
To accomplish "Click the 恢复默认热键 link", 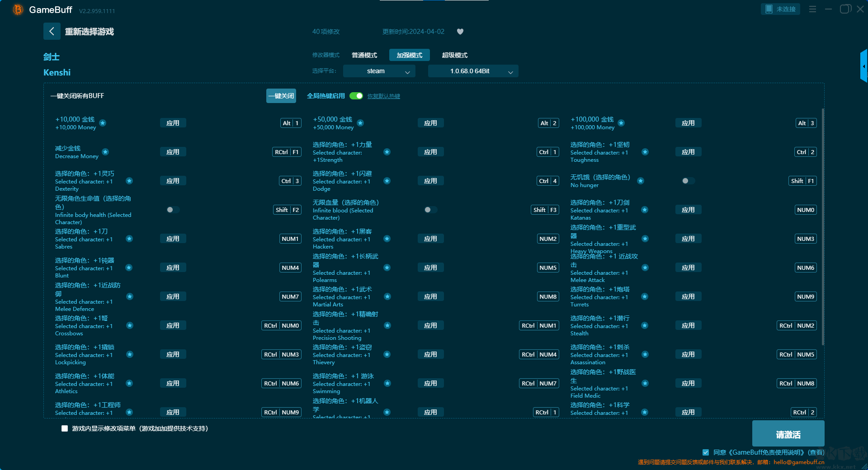I will pyautogui.click(x=383, y=96).
